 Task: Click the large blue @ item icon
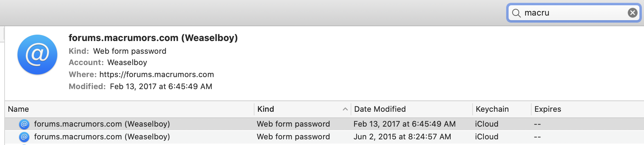[37, 54]
